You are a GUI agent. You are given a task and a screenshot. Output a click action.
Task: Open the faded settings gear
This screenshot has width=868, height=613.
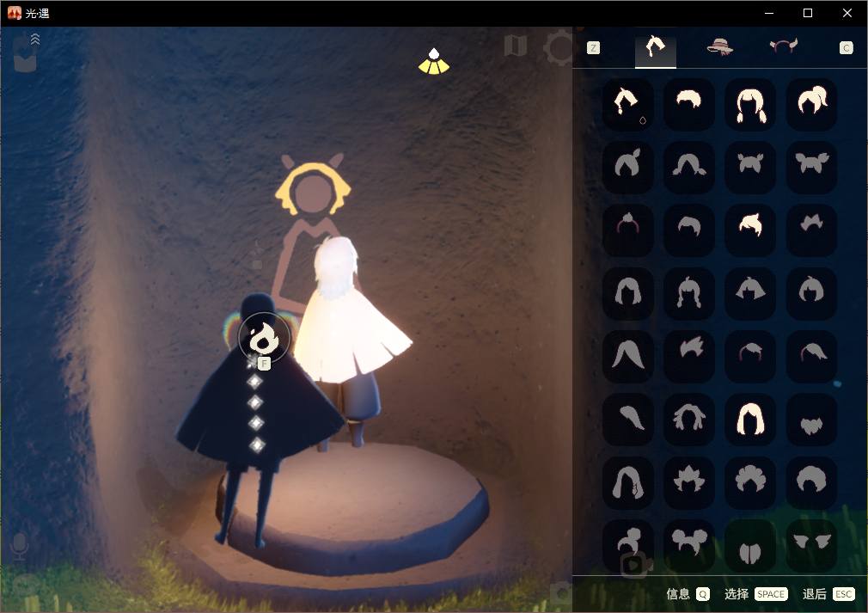coord(559,48)
